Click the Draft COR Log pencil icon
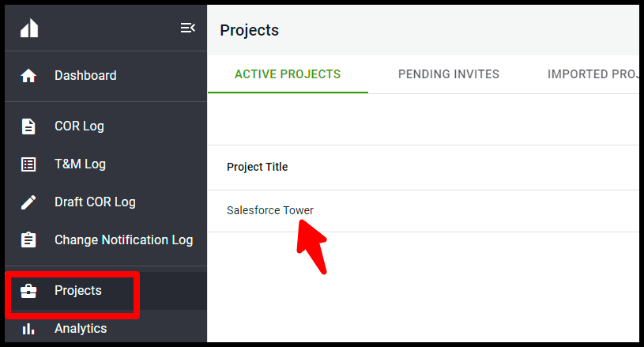Viewport: 644px width, 347px height. pos(28,202)
